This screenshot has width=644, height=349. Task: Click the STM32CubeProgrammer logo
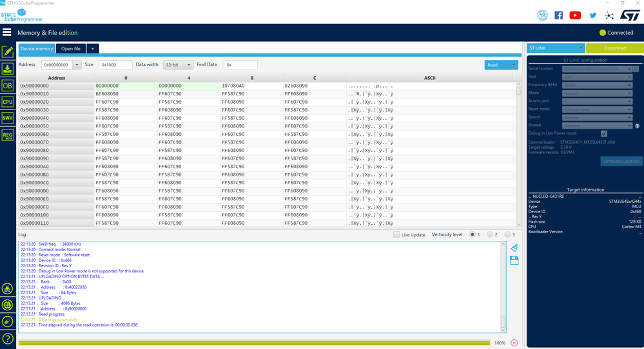[x=22, y=15]
